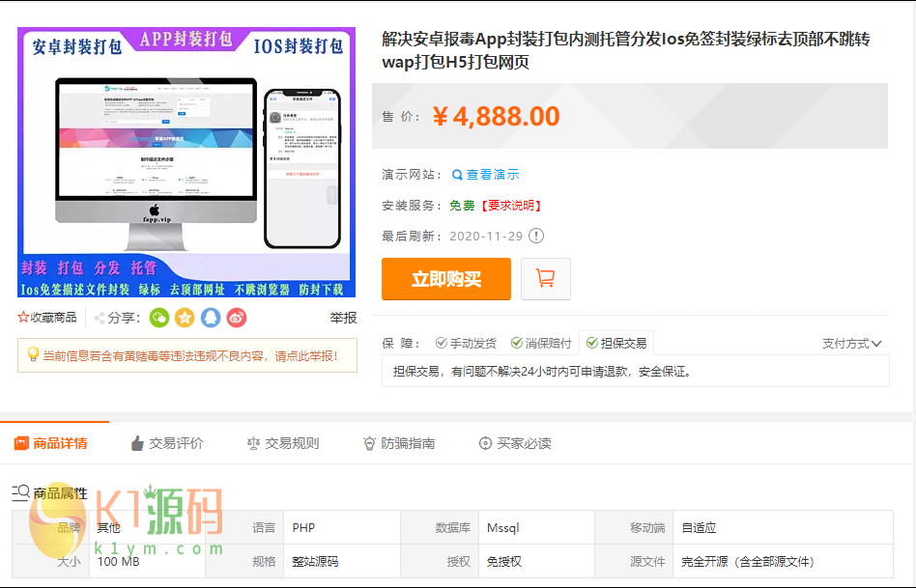Select the 手动发货 guarantee option
This screenshot has height=588, width=916.
click(466, 344)
